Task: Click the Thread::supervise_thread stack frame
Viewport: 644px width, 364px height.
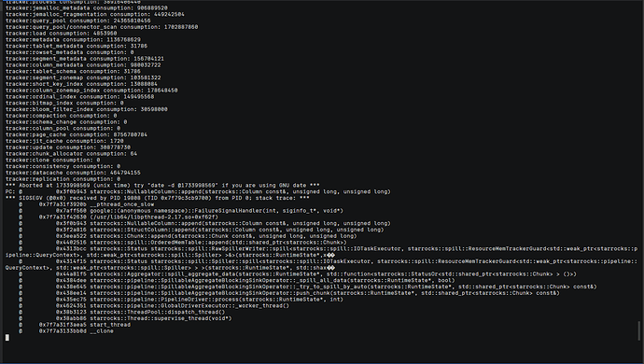Action: (125, 318)
